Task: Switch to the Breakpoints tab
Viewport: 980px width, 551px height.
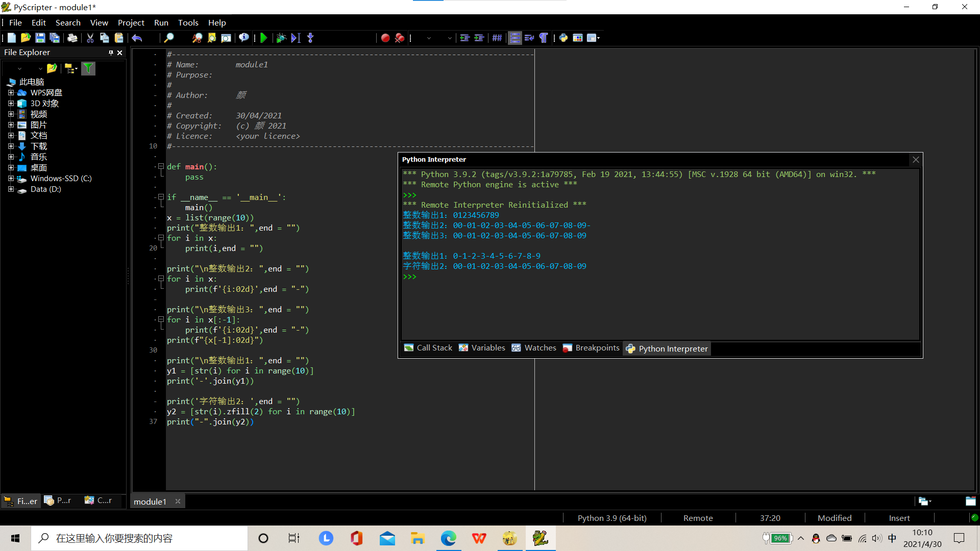Action: (x=591, y=348)
